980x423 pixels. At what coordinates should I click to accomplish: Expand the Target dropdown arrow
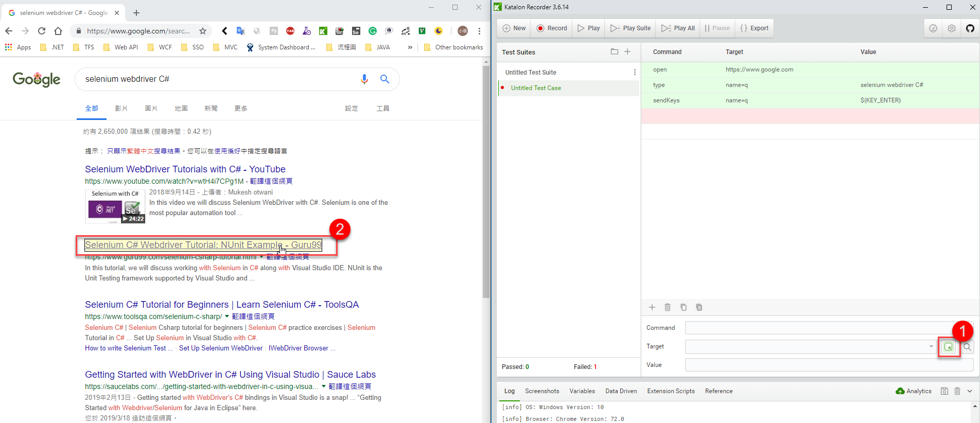(931, 347)
